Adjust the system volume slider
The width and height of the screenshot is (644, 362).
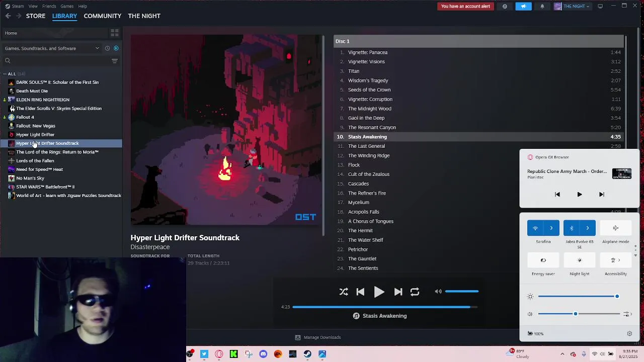(x=579, y=314)
